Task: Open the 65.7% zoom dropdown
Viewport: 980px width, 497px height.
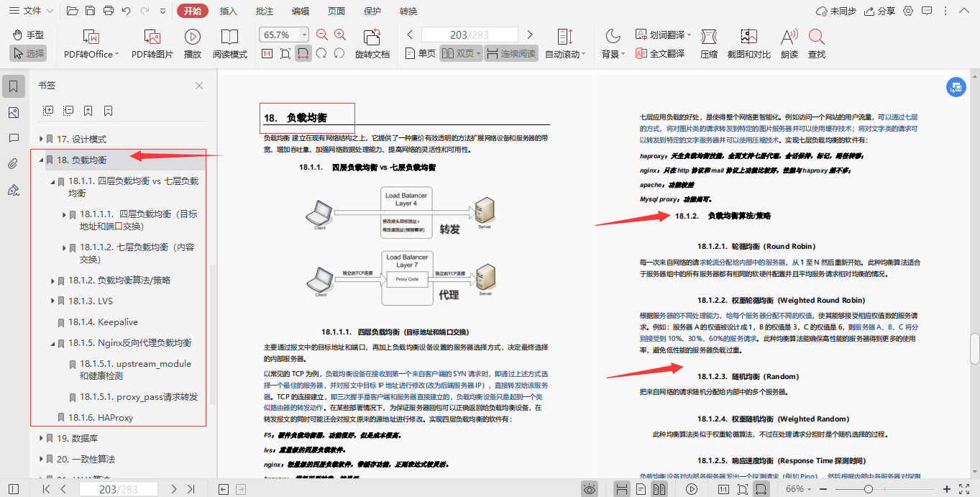Action: [304, 35]
